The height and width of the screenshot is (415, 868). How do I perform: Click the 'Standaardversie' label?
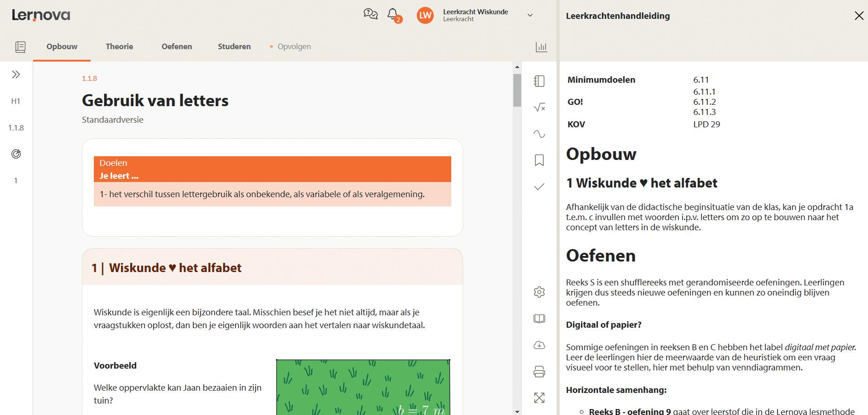[x=113, y=120]
